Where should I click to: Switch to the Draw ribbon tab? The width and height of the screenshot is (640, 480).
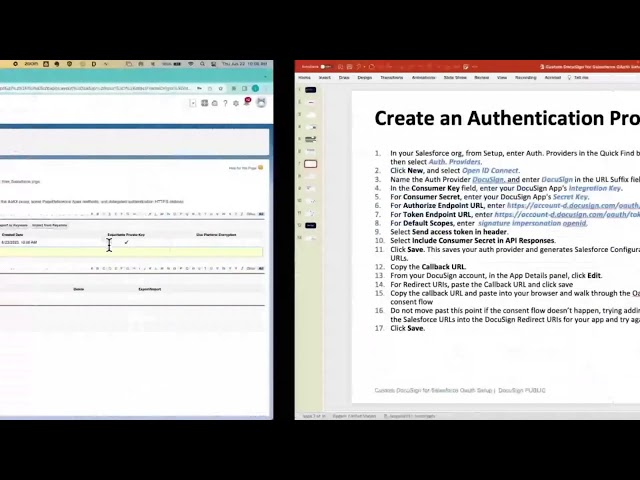(344, 78)
